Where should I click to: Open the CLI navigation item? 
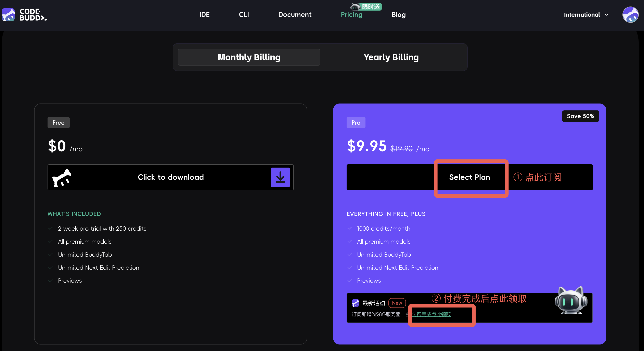244,15
